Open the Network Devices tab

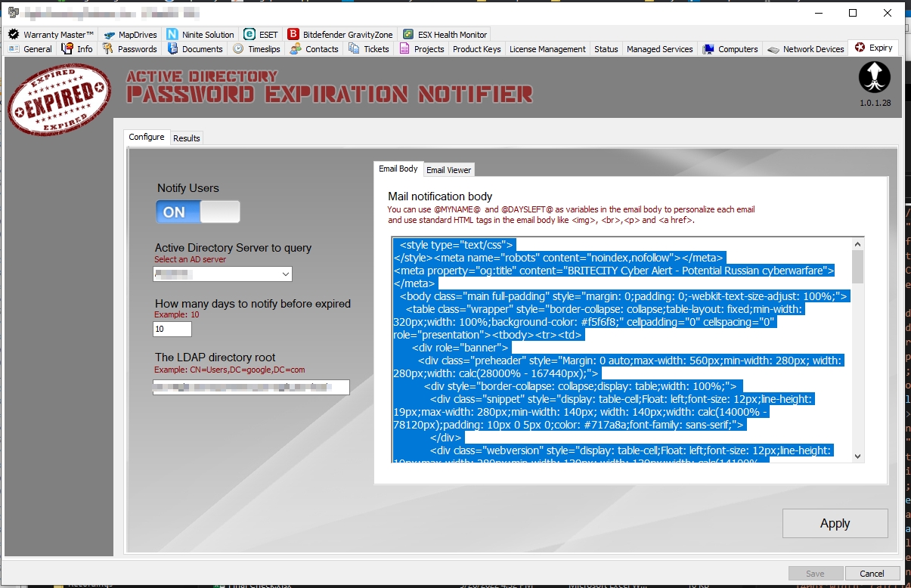pos(806,49)
